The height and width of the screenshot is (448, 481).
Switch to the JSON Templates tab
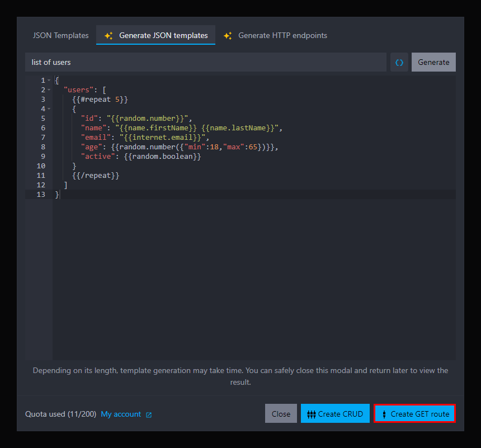point(60,35)
